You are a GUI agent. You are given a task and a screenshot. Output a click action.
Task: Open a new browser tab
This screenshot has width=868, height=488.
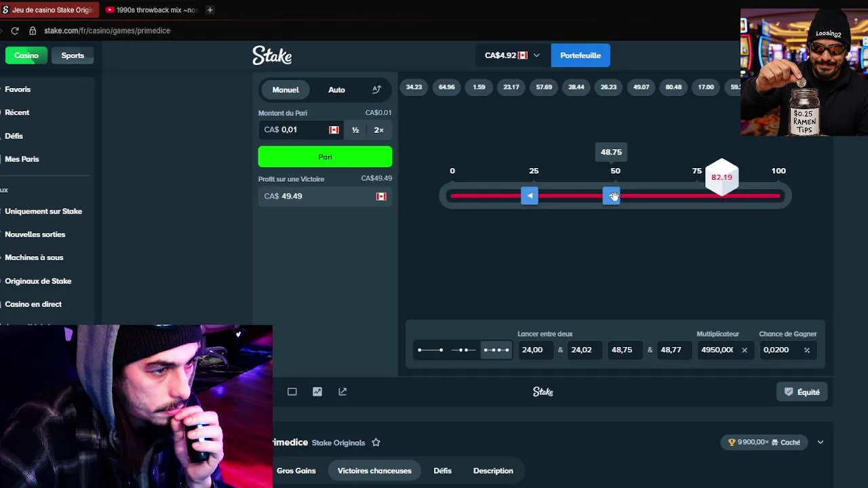[210, 10]
